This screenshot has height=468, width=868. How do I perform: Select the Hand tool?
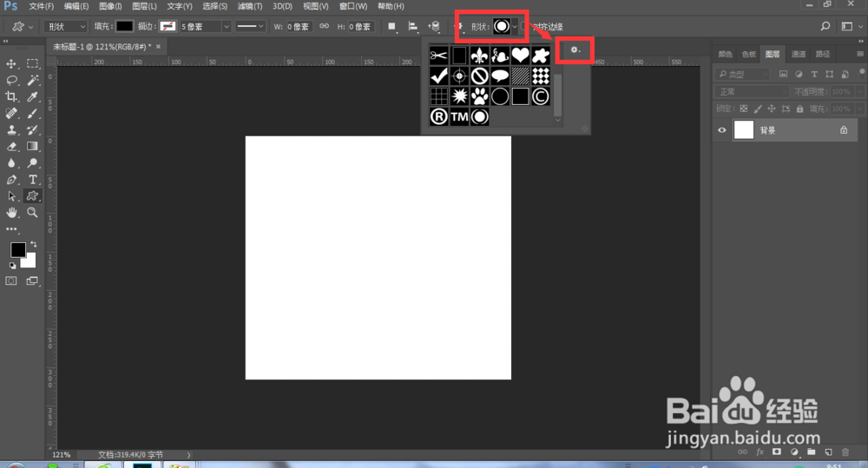[11, 213]
